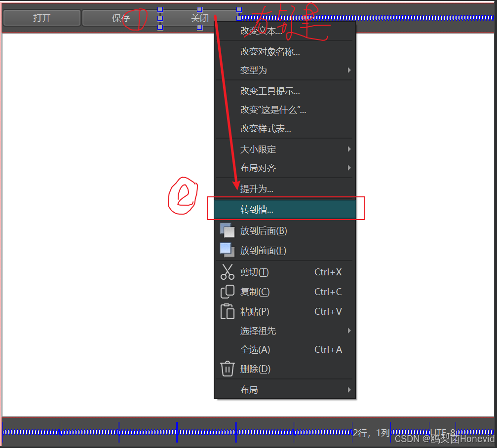
Task: Click the 打开 (Open) button
Action: point(41,17)
